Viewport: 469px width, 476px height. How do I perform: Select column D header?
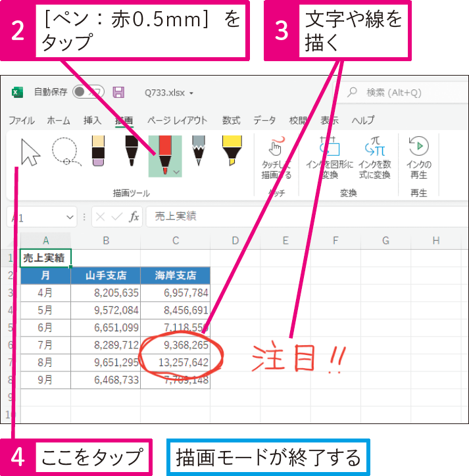click(235, 241)
